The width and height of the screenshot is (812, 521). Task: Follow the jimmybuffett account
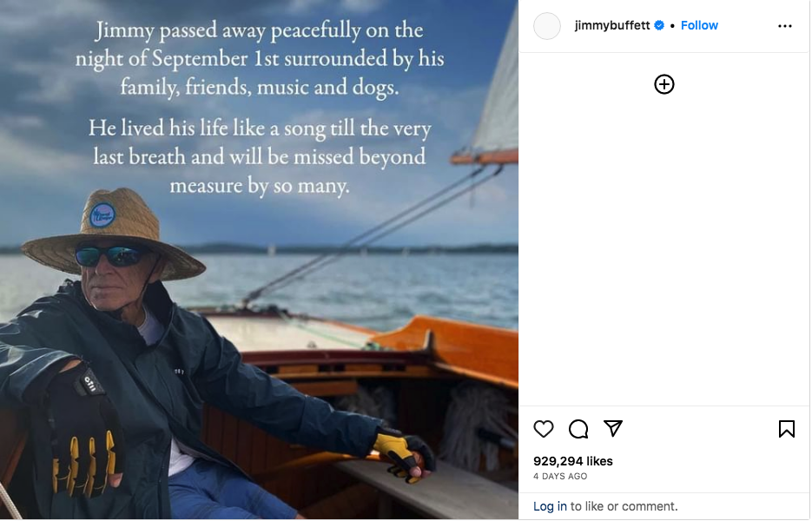pyautogui.click(x=699, y=26)
